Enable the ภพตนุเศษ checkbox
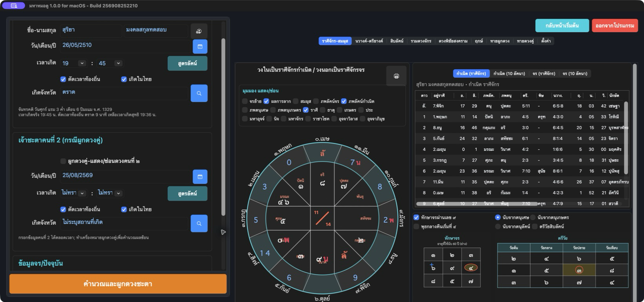 (245, 110)
